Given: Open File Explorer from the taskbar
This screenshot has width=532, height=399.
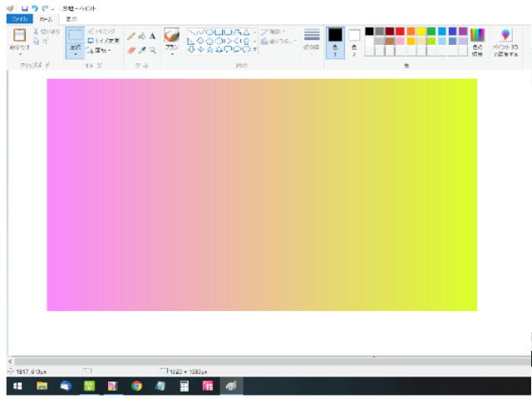Looking at the screenshot, I should pyautogui.click(x=42, y=386).
